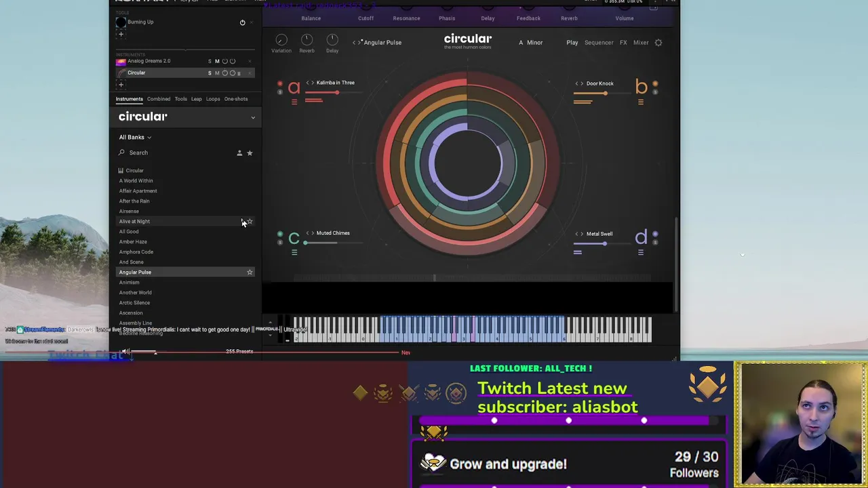Screen dimensions: 868x488
Task: Favorite the Angular Pulse preset
Action: pyautogui.click(x=250, y=272)
